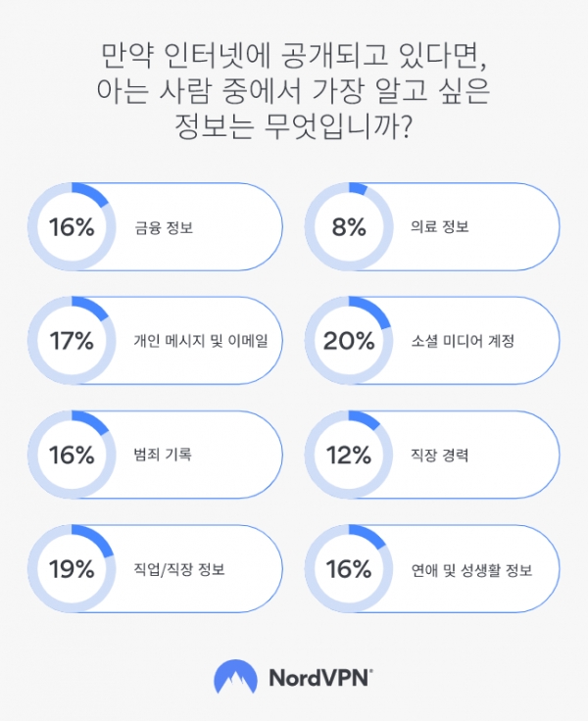The height and width of the screenshot is (721, 588).
Task: Select the 의료 정보 label
Action: (439, 226)
